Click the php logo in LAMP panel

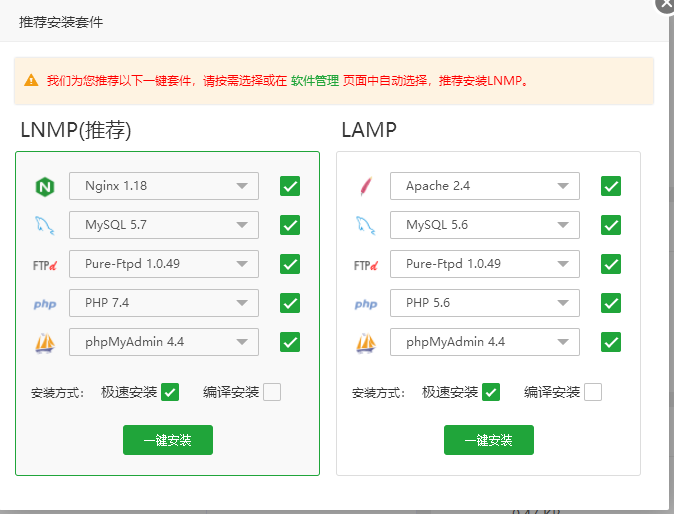click(366, 304)
